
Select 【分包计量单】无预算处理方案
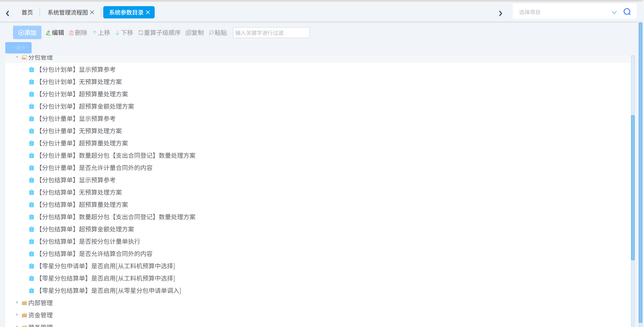tap(80, 131)
